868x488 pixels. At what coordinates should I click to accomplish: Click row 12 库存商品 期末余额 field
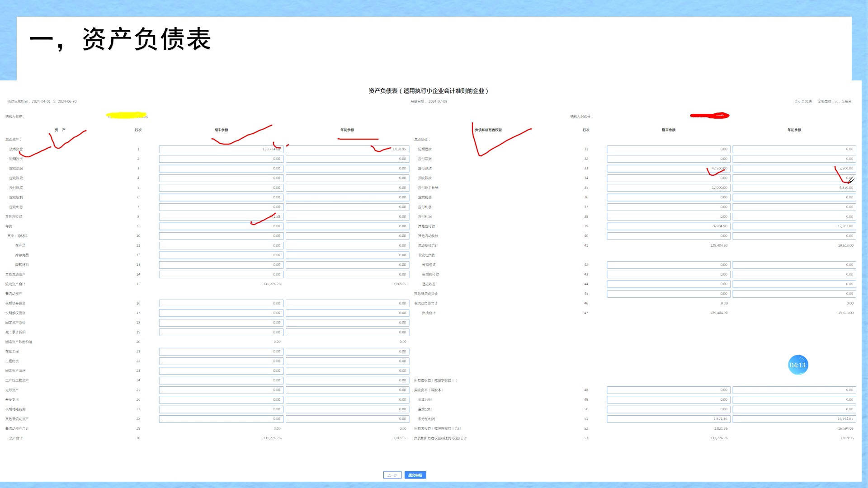click(x=221, y=255)
